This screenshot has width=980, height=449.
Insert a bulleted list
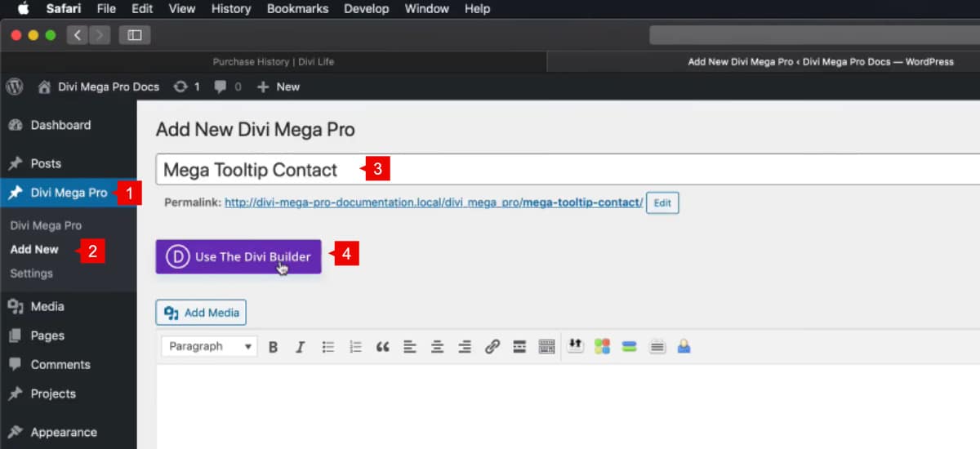pos(328,347)
